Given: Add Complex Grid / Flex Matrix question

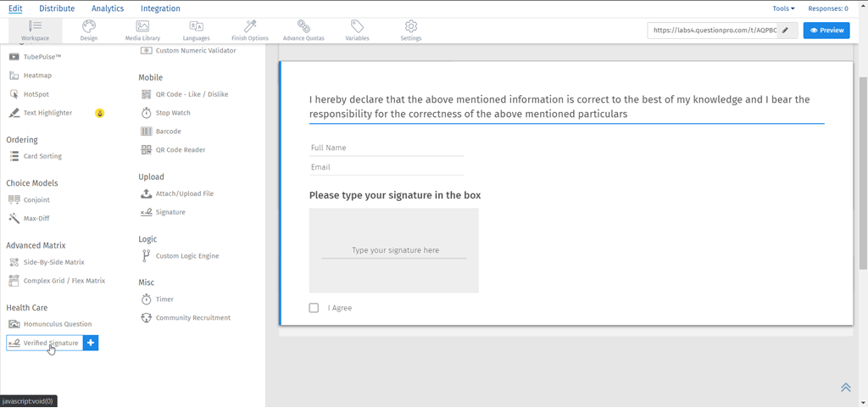Looking at the screenshot, I should tap(57, 281).
